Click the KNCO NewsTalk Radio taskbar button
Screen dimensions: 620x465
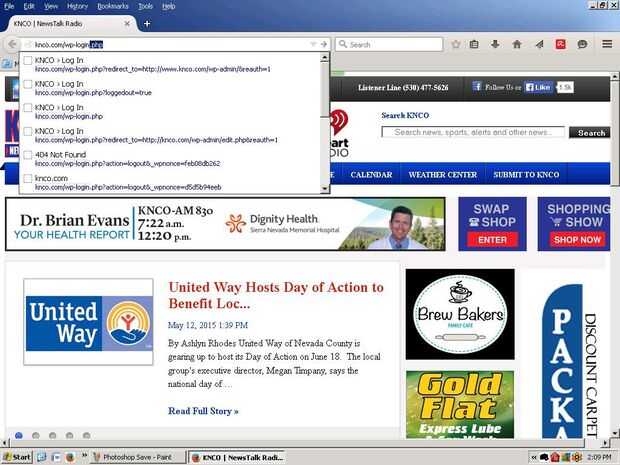tap(237, 457)
